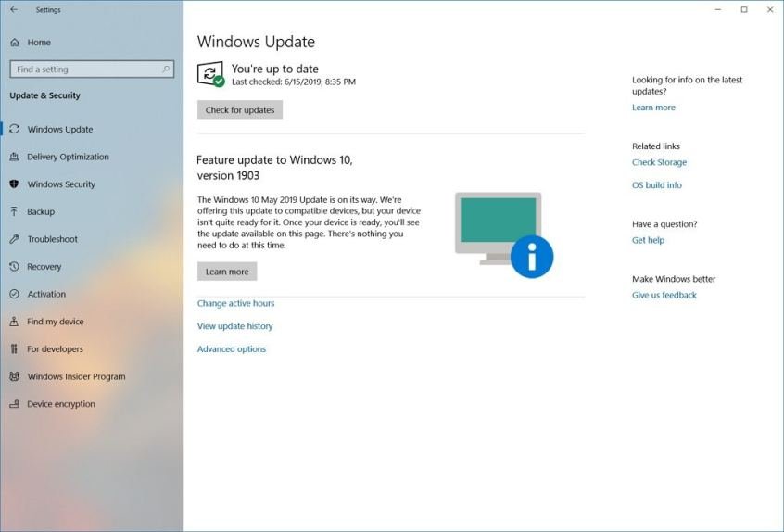This screenshot has height=532, width=784.
Task: Click the Home icon in sidebar
Action: pyautogui.click(x=14, y=43)
